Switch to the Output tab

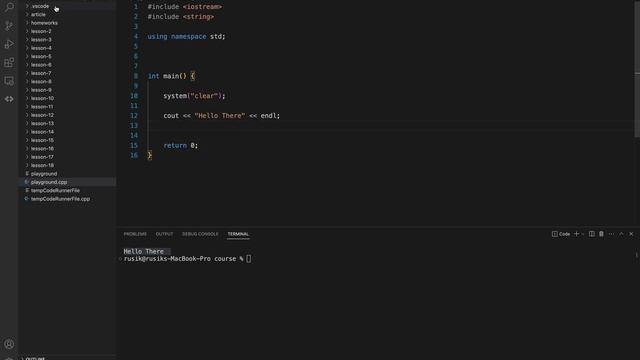[164, 234]
